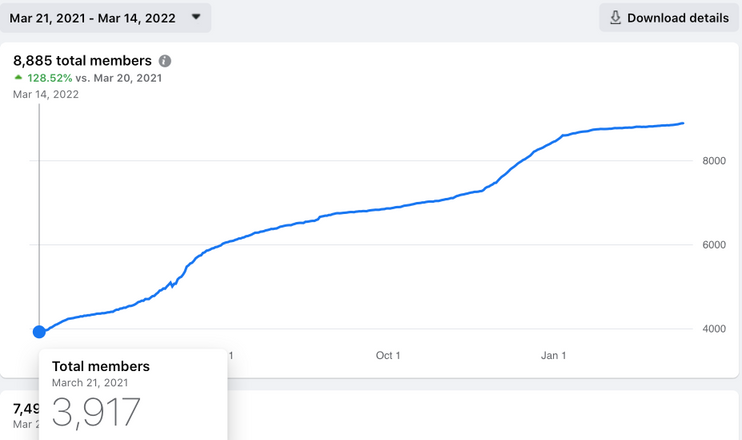This screenshot has width=742, height=440.
Task: Click the 3,917 value in the tooltip
Action: (96, 412)
